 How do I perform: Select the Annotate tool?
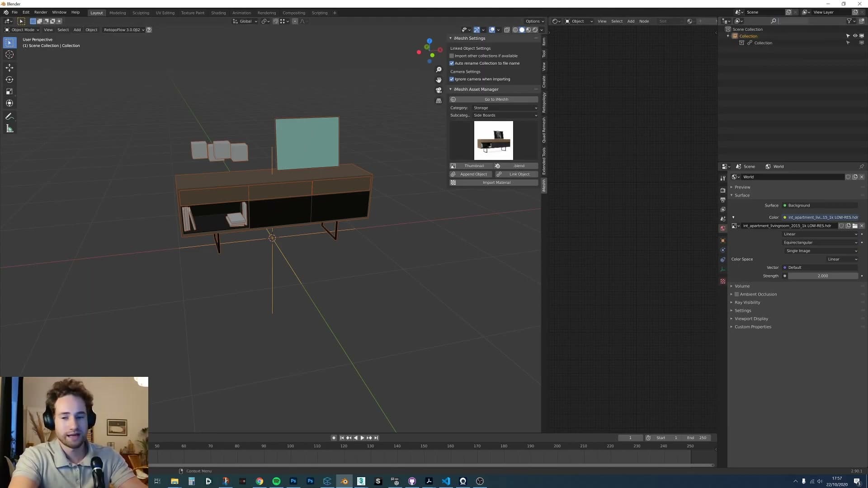coord(9,117)
